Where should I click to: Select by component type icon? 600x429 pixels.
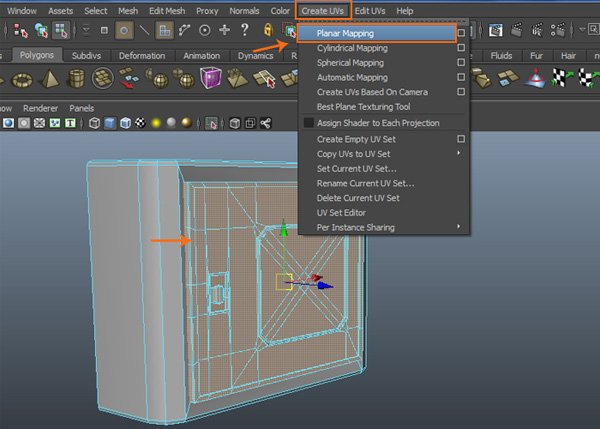(x=61, y=30)
